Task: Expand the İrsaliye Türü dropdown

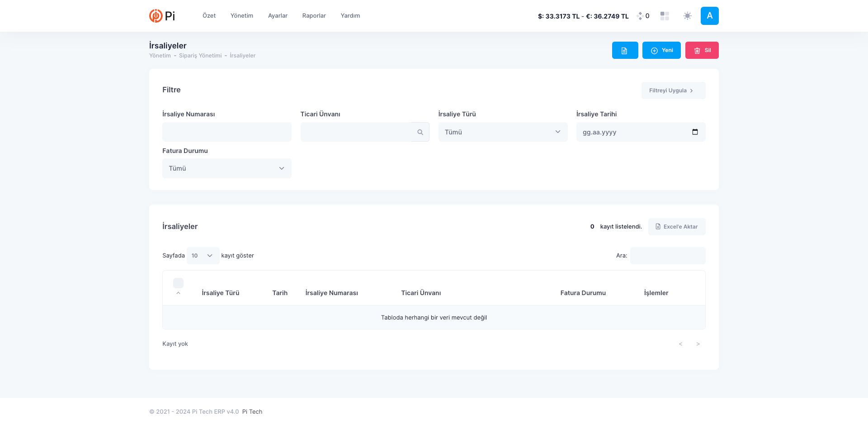Action: [503, 132]
